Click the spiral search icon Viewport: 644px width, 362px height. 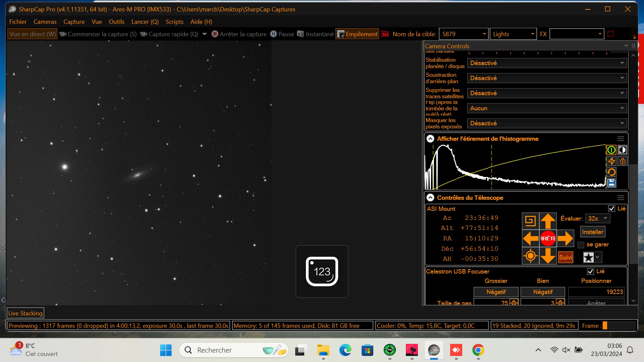pos(530,221)
